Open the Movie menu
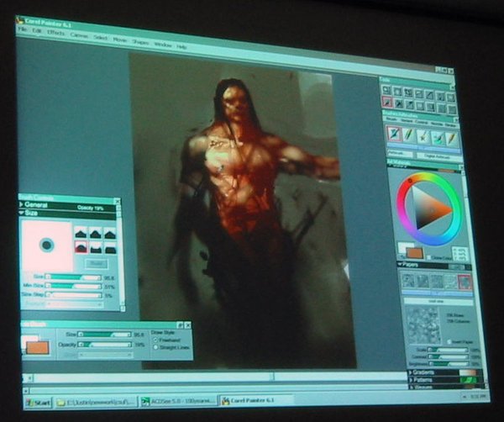The image size is (504, 422). coord(120,40)
